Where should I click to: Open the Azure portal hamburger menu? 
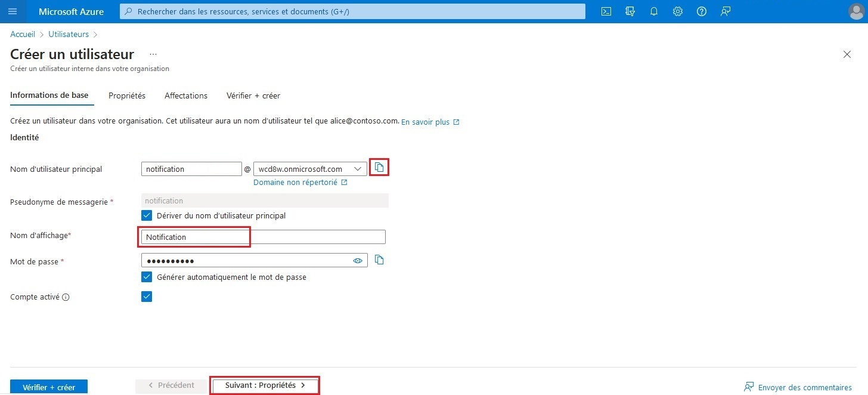tap(13, 11)
